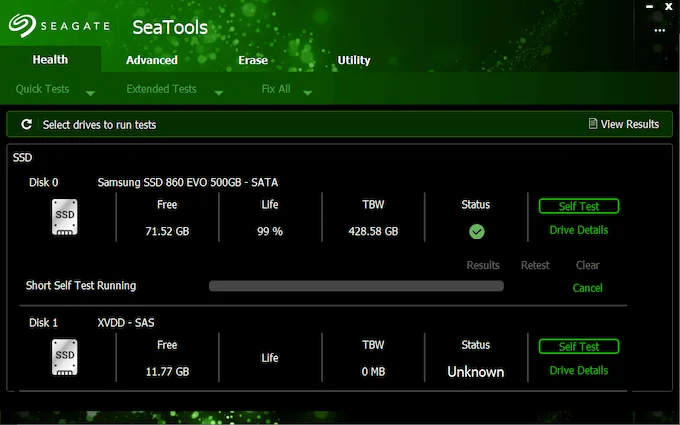The height and width of the screenshot is (425, 680).
Task: Click the 0 MB TBW value
Action: click(373, 372)
